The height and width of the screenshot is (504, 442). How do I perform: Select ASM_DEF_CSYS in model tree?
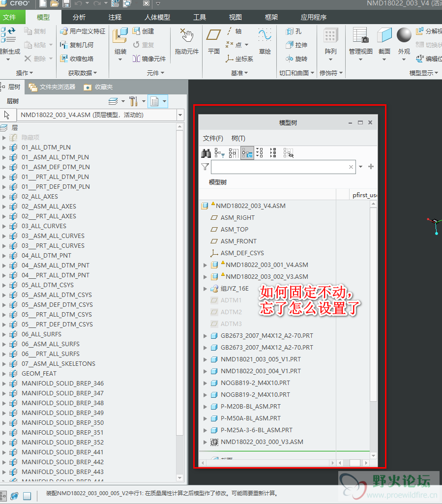pyautogui.click(x=242, y=253)
